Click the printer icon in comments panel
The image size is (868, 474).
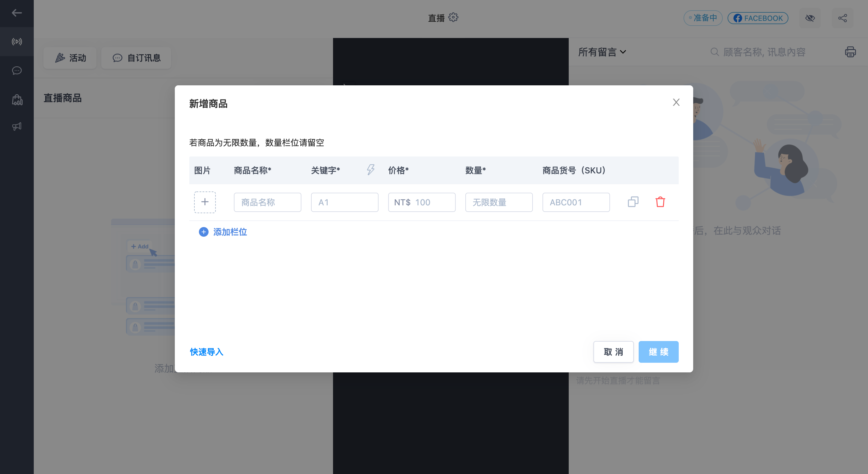pos(850,52)
